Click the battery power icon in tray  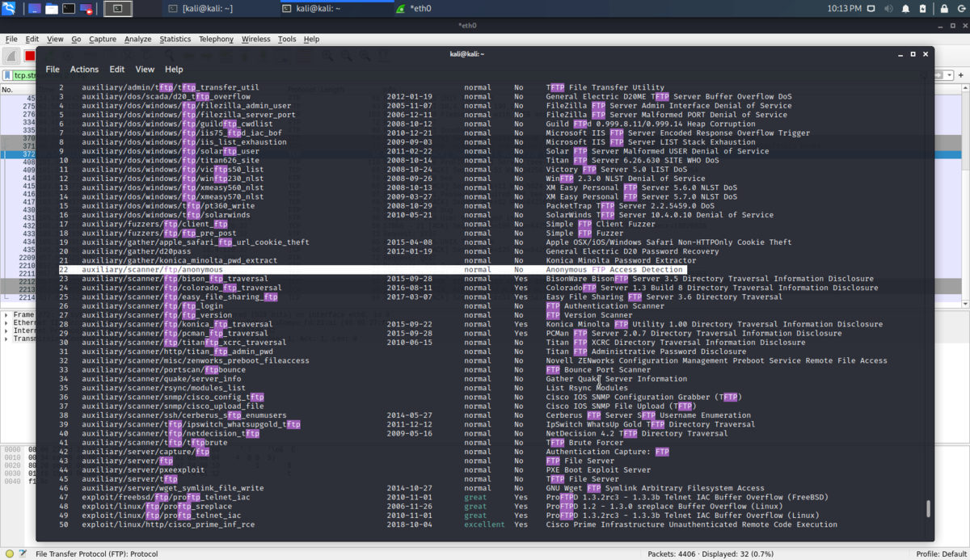pyautogui.click(x=924, y=9)
